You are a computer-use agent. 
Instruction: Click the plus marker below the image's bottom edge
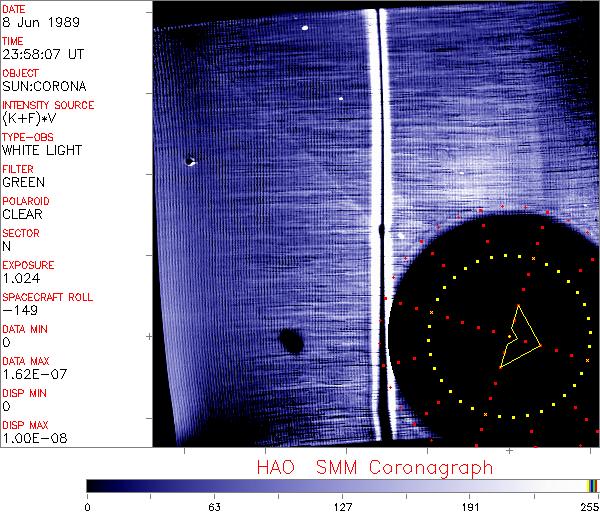(x=509, y=451)
